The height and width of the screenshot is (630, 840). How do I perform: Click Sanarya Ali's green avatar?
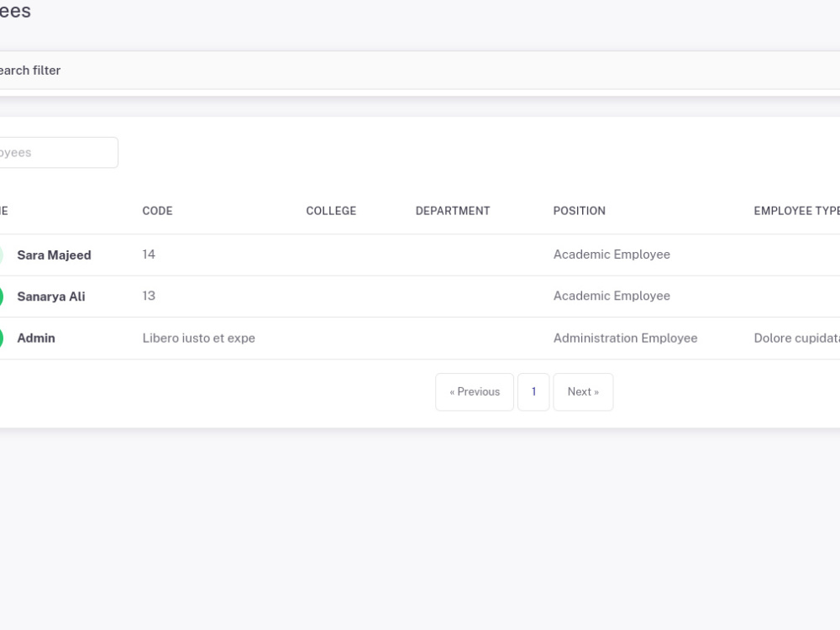[1, 297]
